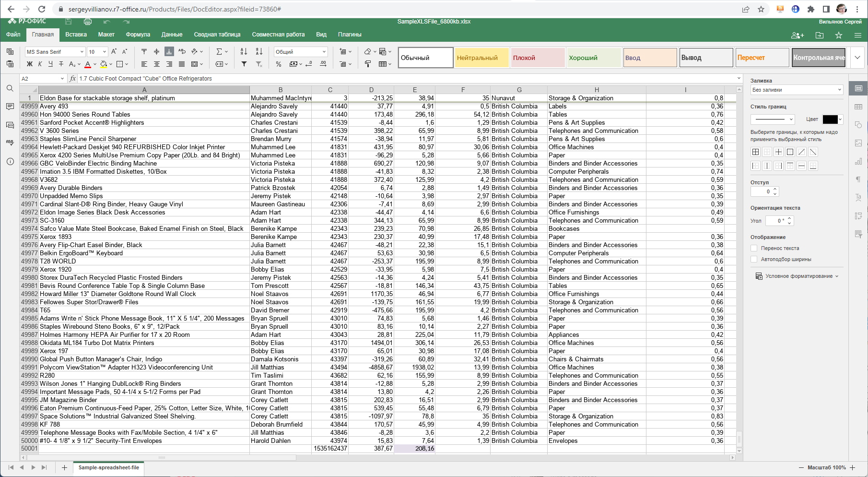The image size is (868, 477).
Task: Expand Условное форматирование menu
Action: pyautogui.click(x=797, y=276)
